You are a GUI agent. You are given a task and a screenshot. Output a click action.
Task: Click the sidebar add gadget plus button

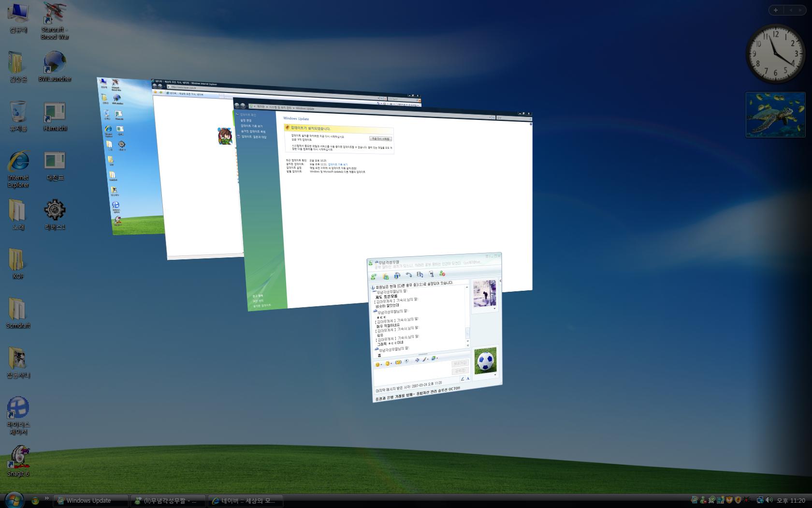[x=776, y=10]
